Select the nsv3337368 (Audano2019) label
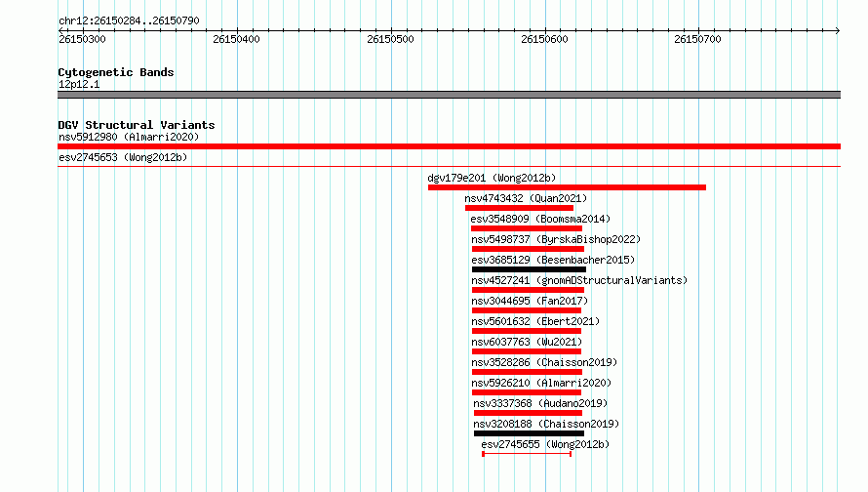 coord(540,403)
